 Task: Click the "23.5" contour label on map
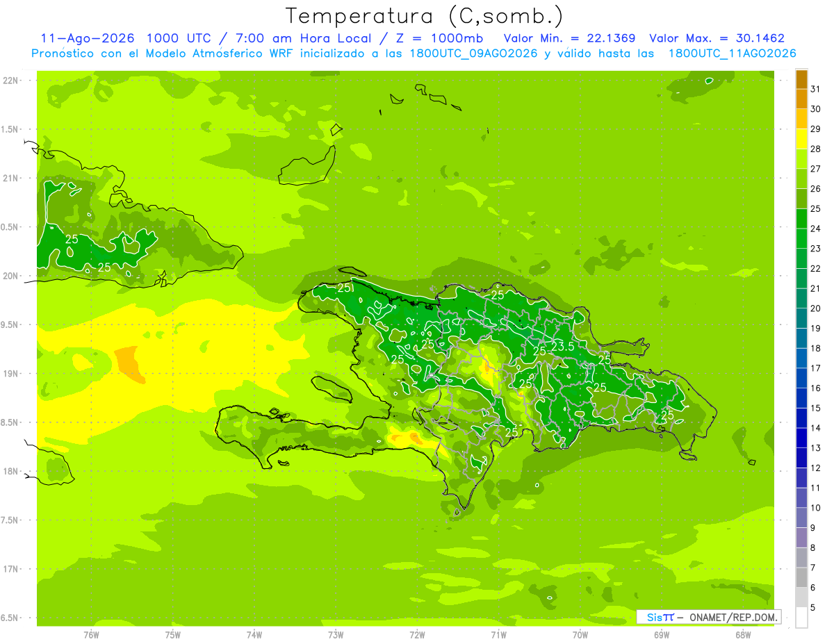(563, 347)
